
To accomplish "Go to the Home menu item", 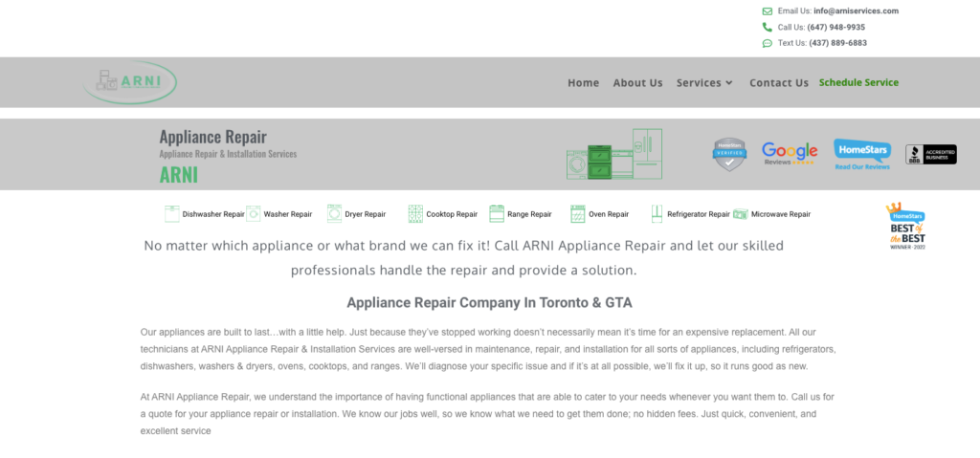I will click(583, 82).
